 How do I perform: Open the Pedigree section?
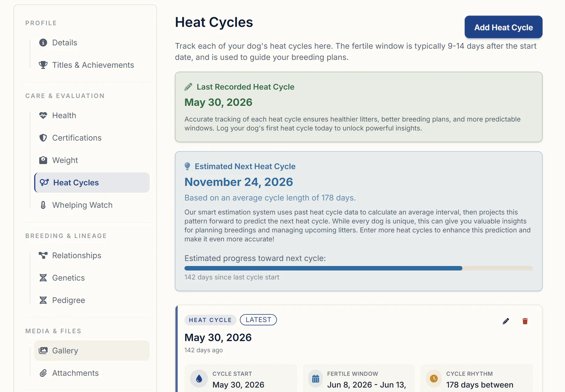coord(92,300)
